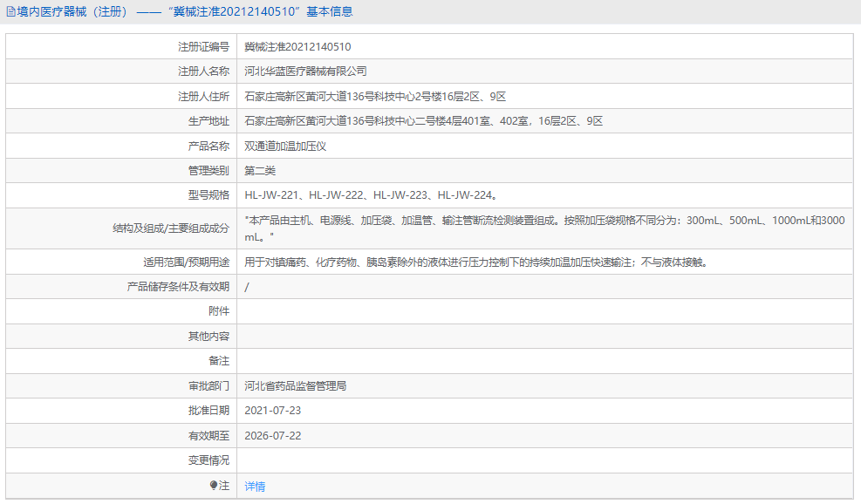The image size is (861, 504).
Task: Click the label 注册人住所
Action: click(x=203, y=97)
